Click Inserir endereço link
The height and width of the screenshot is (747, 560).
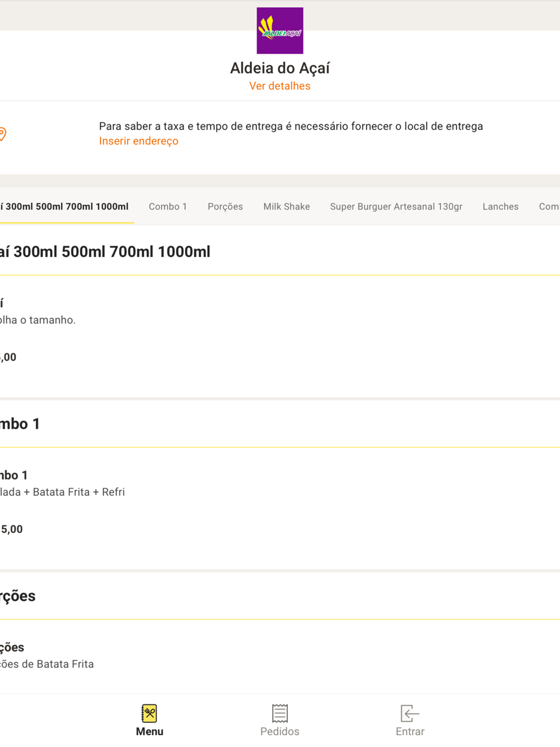tap(139, 141)
